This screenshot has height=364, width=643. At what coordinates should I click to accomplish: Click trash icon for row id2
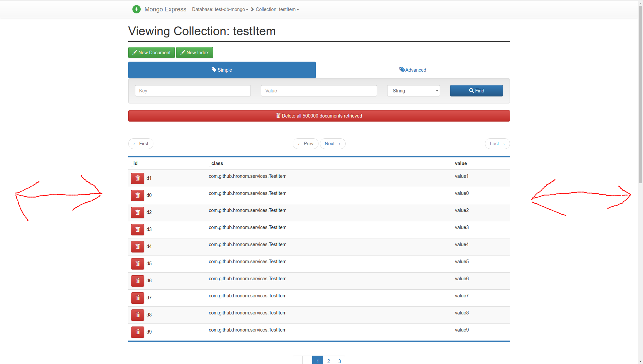coord(137,212)
